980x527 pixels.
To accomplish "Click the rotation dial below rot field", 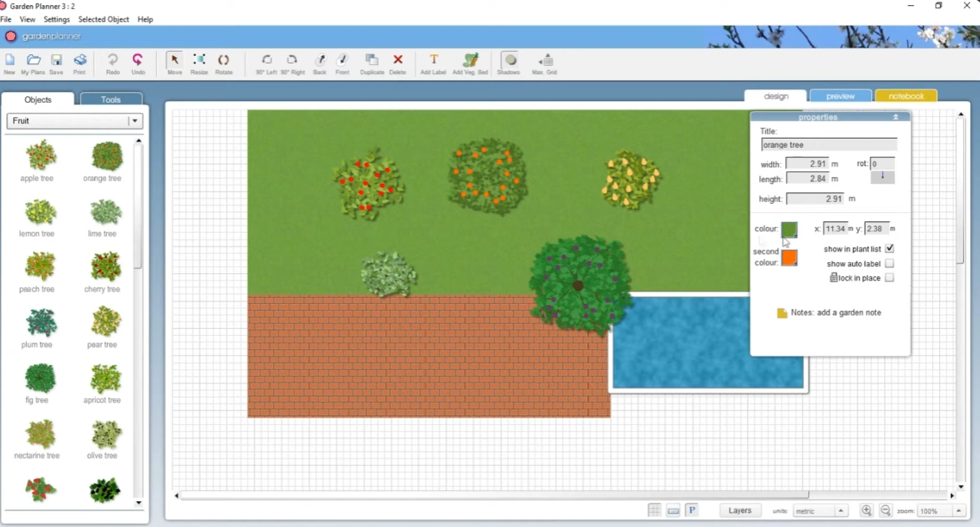I will pyautogui.click(x=882, y=177).
